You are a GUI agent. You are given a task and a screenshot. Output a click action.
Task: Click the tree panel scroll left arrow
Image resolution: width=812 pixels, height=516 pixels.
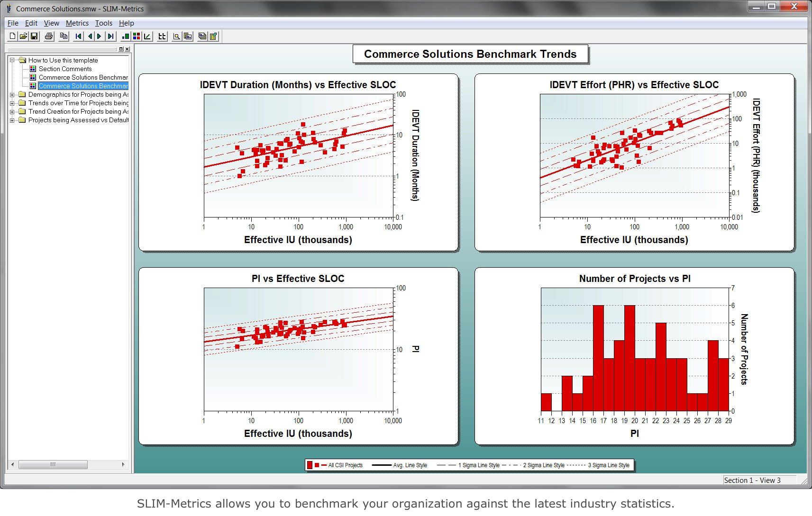tap(13, 464)
